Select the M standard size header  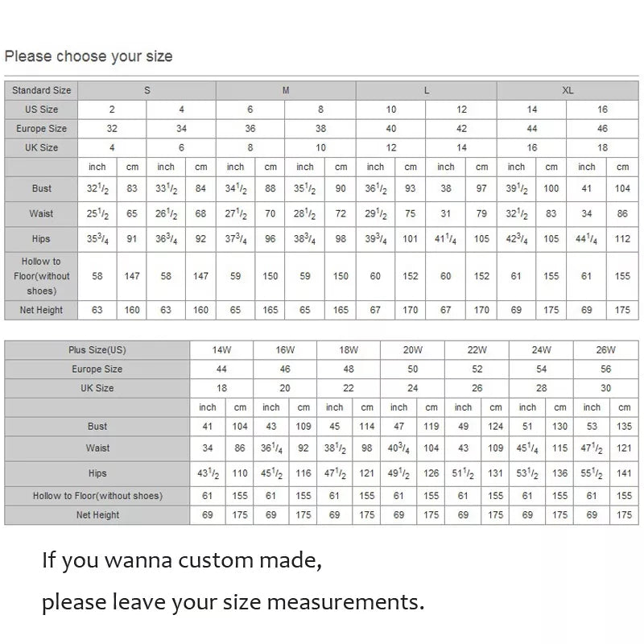(x=286, y=90)
